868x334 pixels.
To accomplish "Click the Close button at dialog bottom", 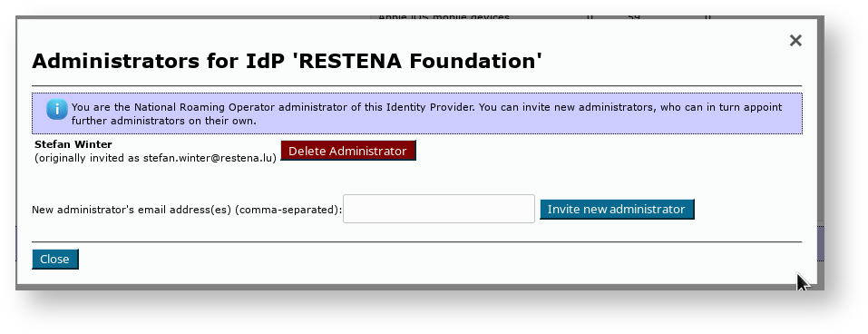I will 54,260.
